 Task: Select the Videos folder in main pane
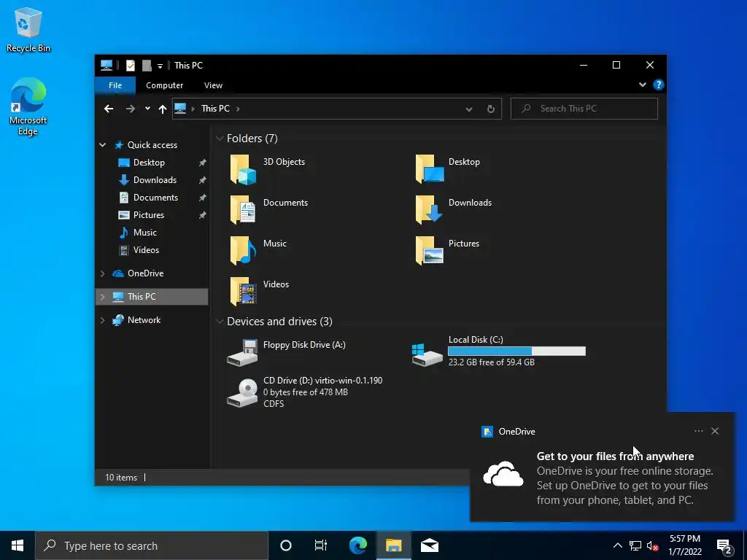pyautogui.click(x=243, y=292)
